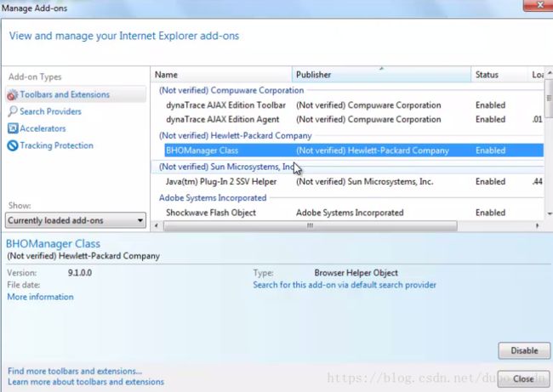Open Find more toolbars and extensions link

coord(75,372)
